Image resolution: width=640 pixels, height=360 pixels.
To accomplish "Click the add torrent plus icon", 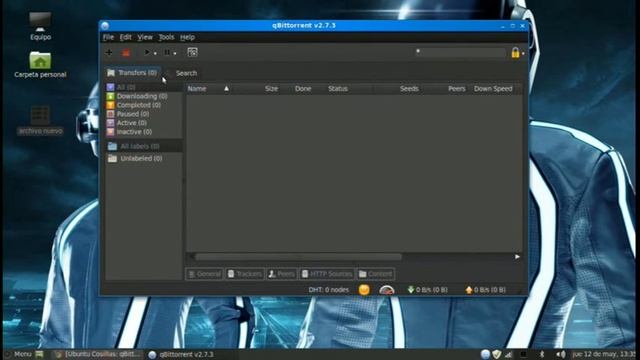I will pos(109,52).
